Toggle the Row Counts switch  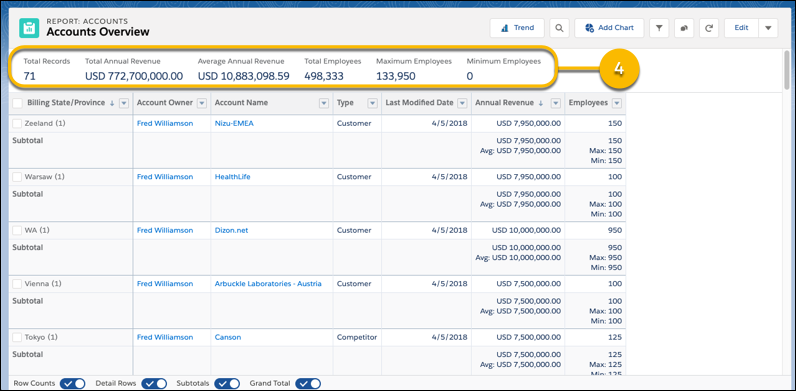73,383
